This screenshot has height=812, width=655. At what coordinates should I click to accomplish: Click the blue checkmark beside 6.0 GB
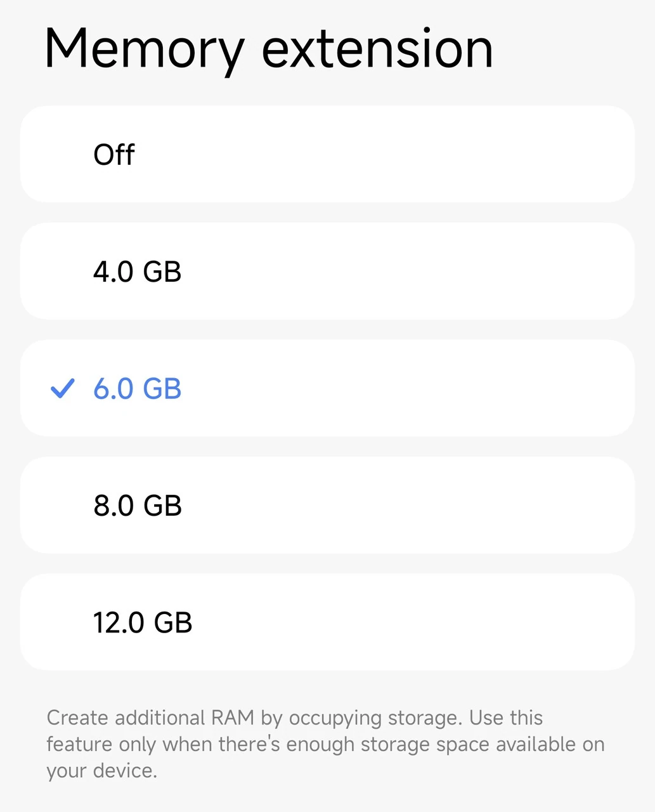coord(62,388)
